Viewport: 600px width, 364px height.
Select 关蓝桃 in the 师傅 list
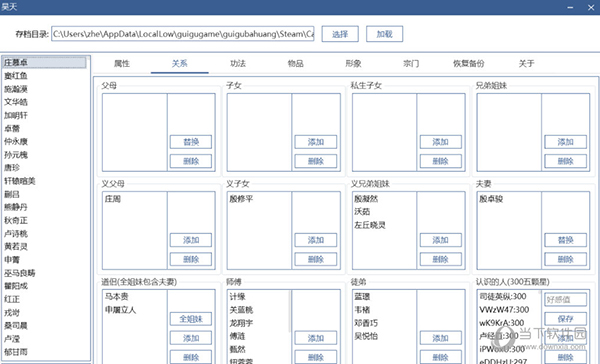[241, 310]
